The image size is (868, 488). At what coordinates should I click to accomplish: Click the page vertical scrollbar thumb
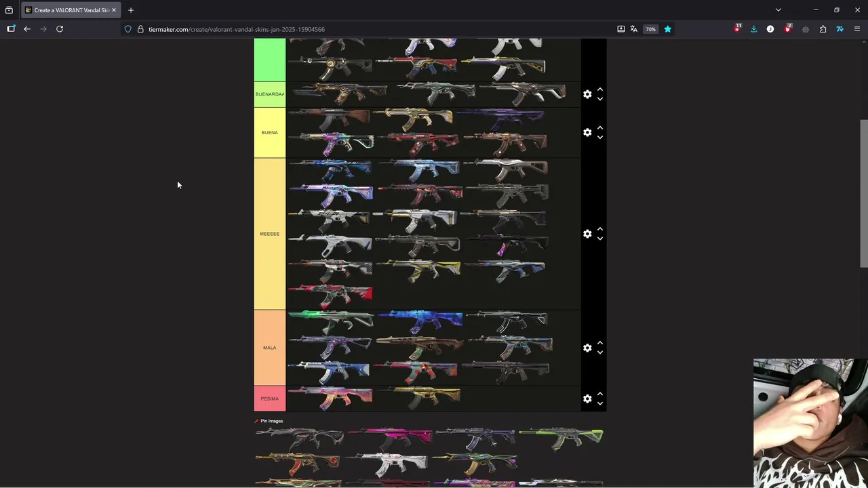864,193
